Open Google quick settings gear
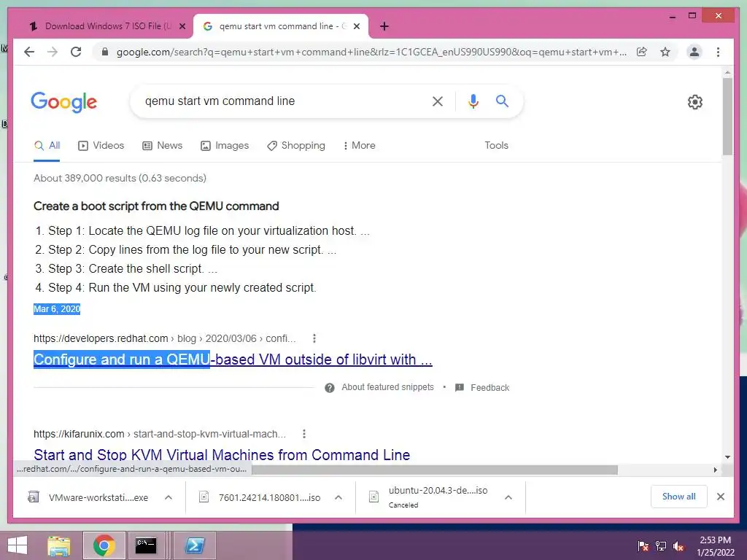The width and height of the screenshot is (747, 560). click(695, 102)
